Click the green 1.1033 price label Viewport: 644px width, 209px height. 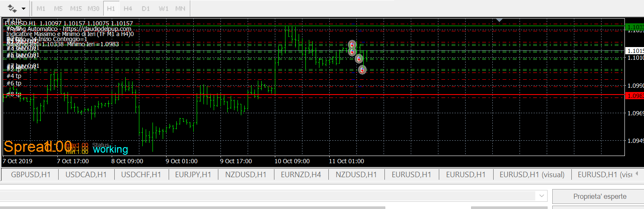coord(635,26)
